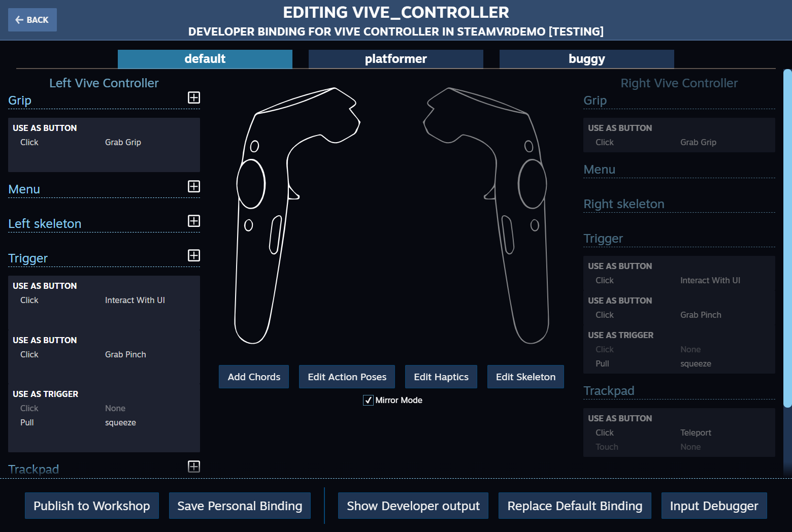The height and width of the screenshot is (532, 792).
Task: Select left Trigger pull 'squeeze' action
Action: [120, 422]
